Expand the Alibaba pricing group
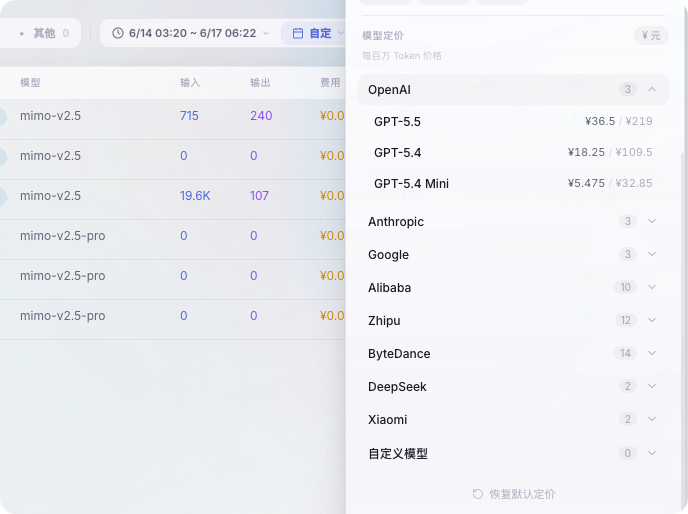688x514 pixels. pyautogui.click(x=513, y=287)
